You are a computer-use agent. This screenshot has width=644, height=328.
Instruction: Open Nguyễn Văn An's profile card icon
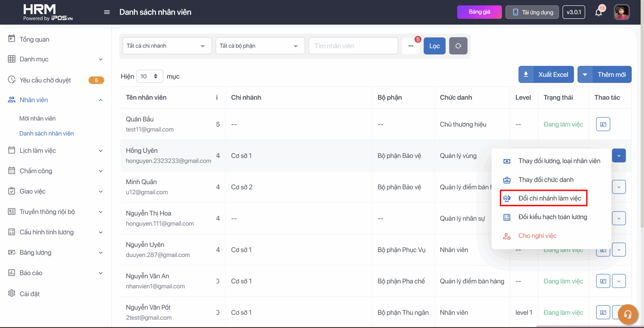pyautogui.click(x=603, y=281)
